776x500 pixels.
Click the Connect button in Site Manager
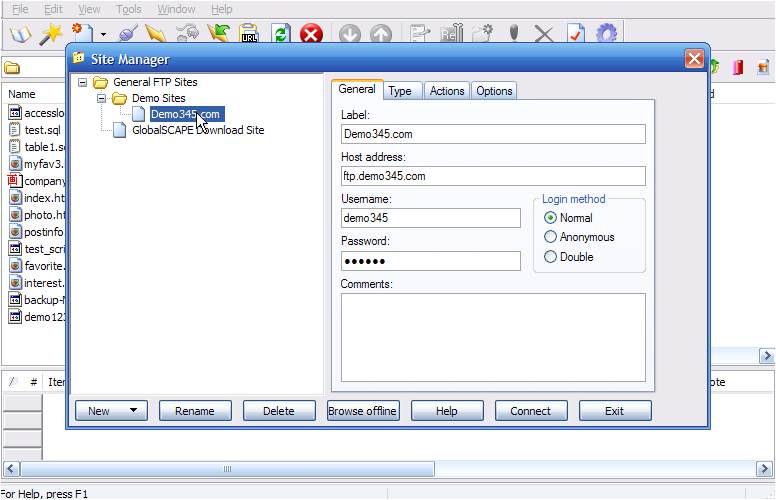pyautogui.click(x=531, y=411)
